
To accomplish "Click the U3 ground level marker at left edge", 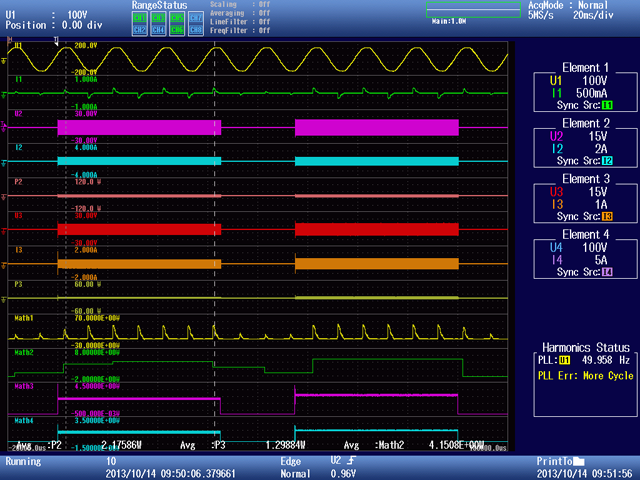I will (x=4, y=231).
